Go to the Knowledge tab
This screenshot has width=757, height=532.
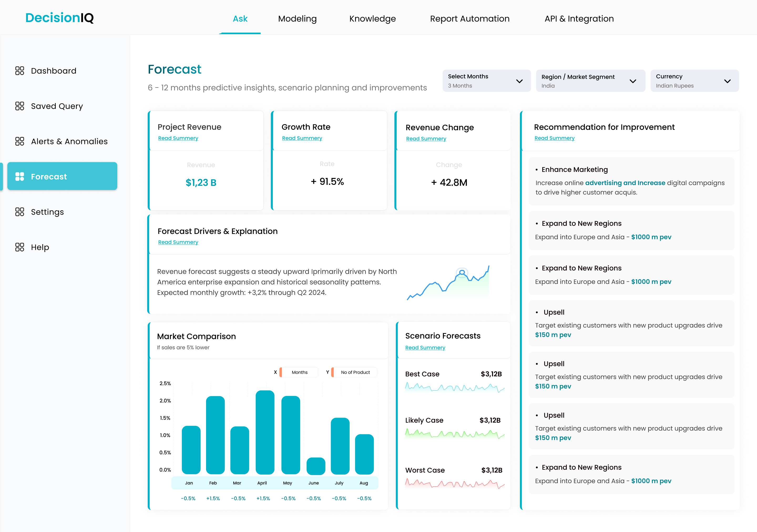[372, 19]
